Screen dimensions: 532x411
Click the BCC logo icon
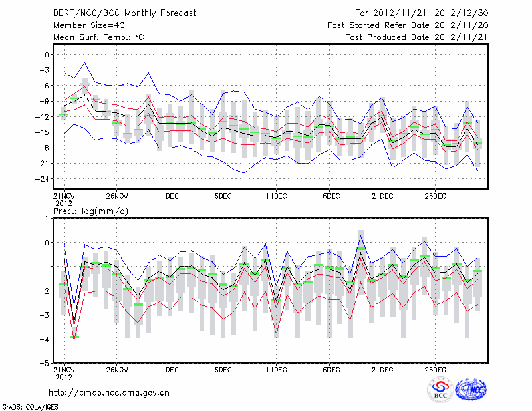(440, 390)
